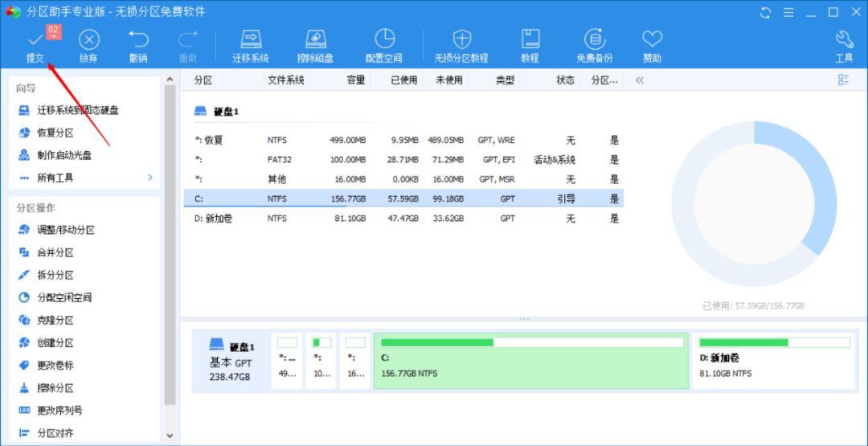Image resolution: width=868 pixels, height=446 pixels.
Task: Toggle view mode icon at top right
Action: point(843,80)
